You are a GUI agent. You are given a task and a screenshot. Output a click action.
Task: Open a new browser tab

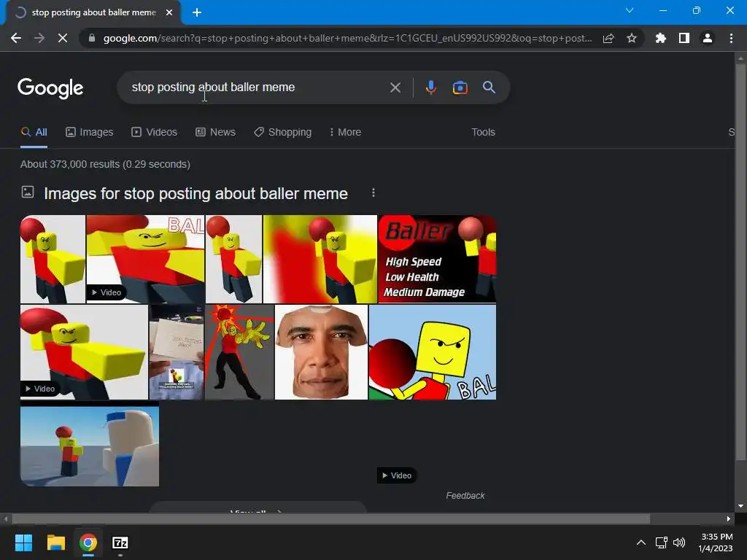pyautogui.click(x=197, y=12)
